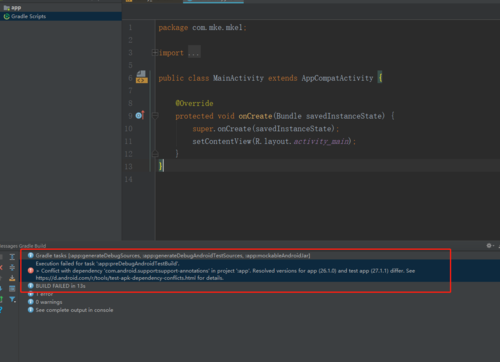
Task: Open the test-apk-dependency-conflicts URL link
Action: 116,278
